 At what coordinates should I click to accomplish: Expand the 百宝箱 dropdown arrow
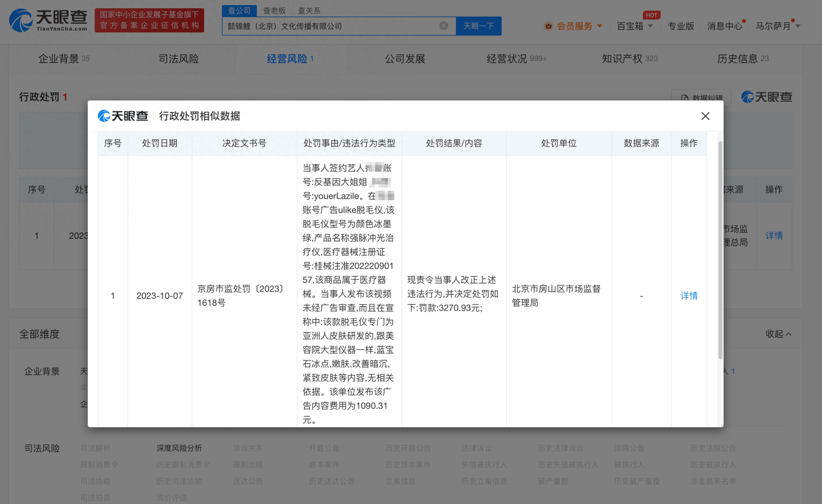pyautogui.click(x=650, y=26)
